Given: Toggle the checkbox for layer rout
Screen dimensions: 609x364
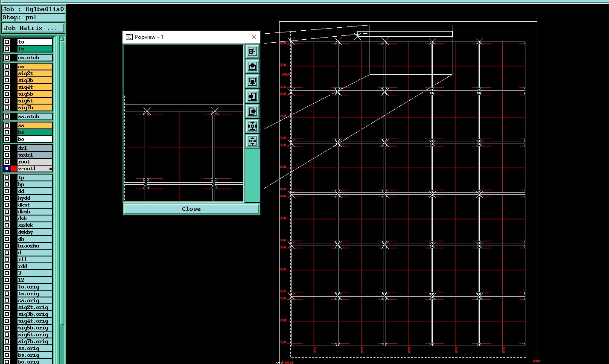Looking at the screenshot, I should point(7,162).
